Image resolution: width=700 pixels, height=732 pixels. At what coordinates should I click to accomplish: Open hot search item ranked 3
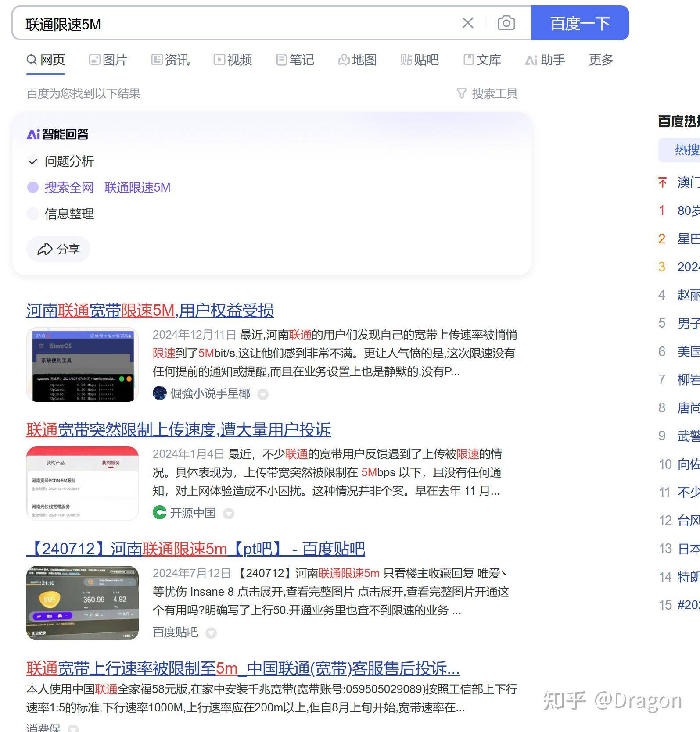point(688,267)
